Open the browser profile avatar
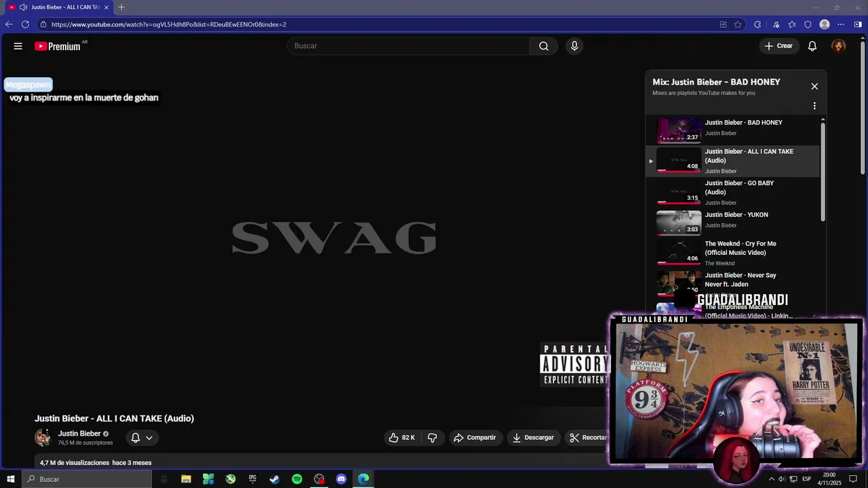This screenshot has height=488, width=868. (825, 24)
